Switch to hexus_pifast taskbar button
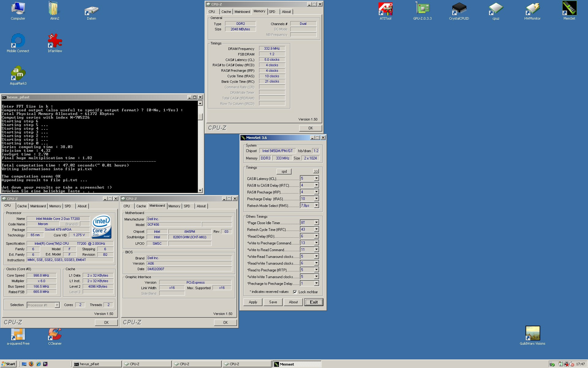This screenshot has height=368, width=588. tap(97, 364)
